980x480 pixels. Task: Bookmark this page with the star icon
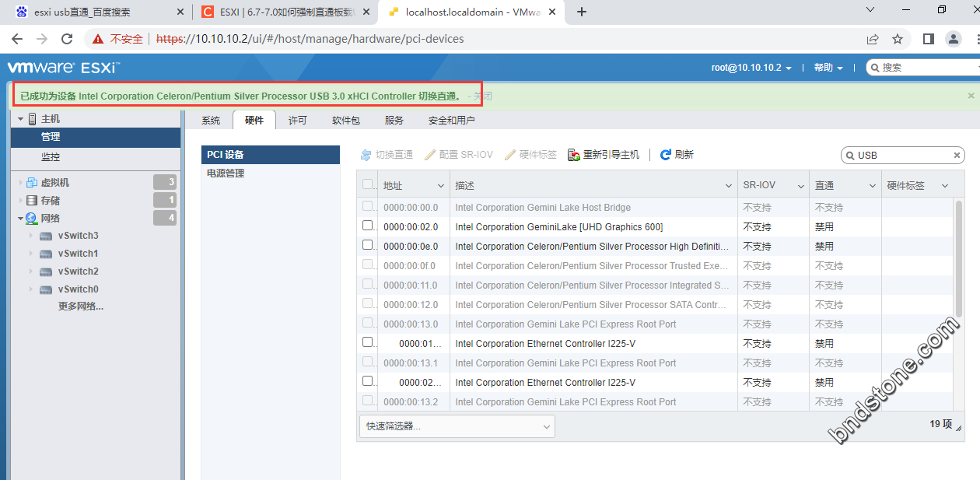[898, 39]
